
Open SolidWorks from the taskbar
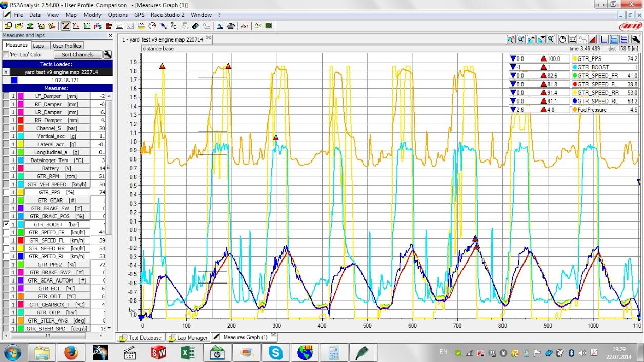pyautogui.click(x=158, y=353)
